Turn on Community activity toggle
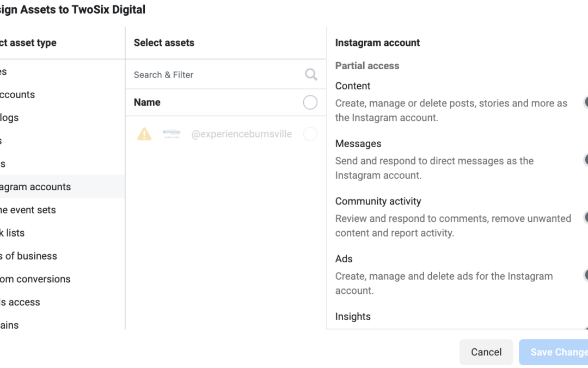Screen dimensions: 588x368 pyautogui.click(x=585, y=218)
